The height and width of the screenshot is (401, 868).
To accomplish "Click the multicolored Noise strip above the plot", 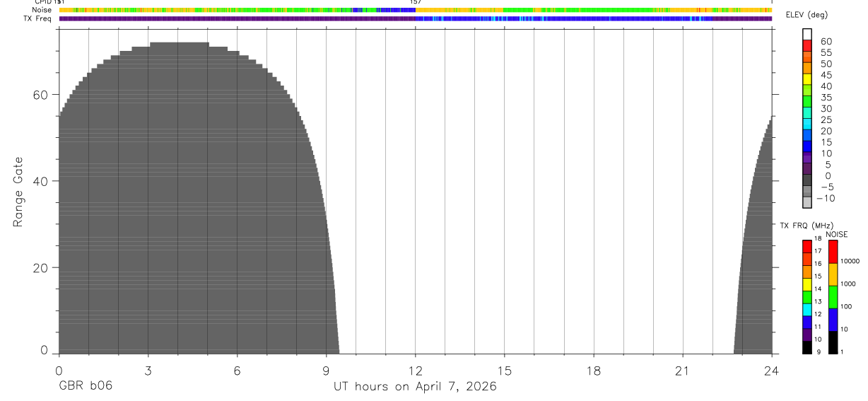I will pos(415,10).
